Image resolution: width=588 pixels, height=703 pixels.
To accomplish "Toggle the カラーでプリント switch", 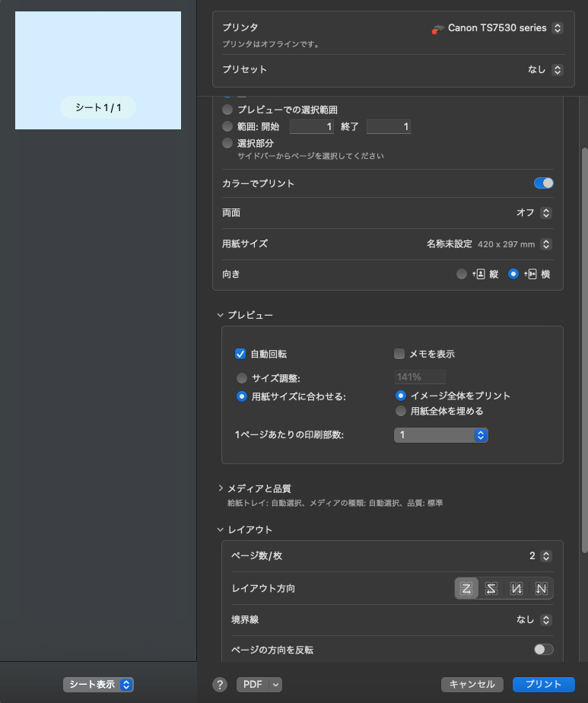I will coord(544,183).
